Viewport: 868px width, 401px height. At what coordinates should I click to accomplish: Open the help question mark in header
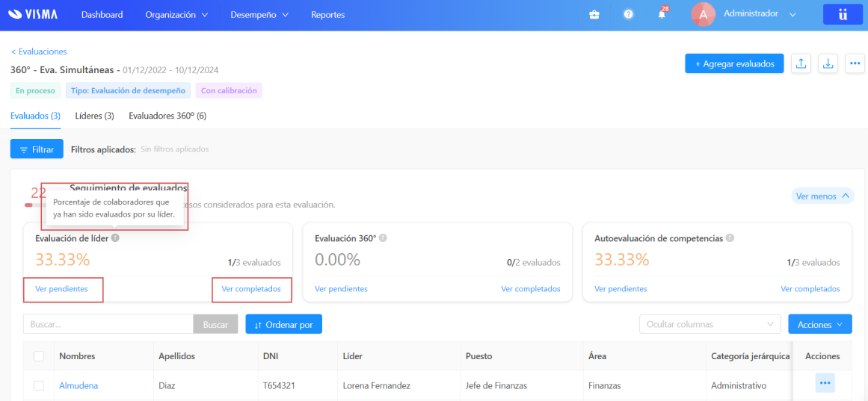click(x=628, y=15)
